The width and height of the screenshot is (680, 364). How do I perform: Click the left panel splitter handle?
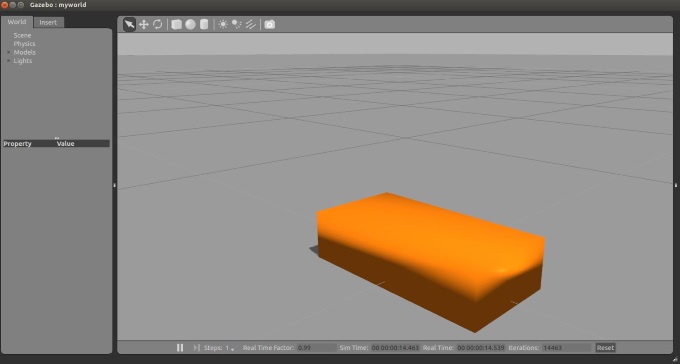point(114,185)
